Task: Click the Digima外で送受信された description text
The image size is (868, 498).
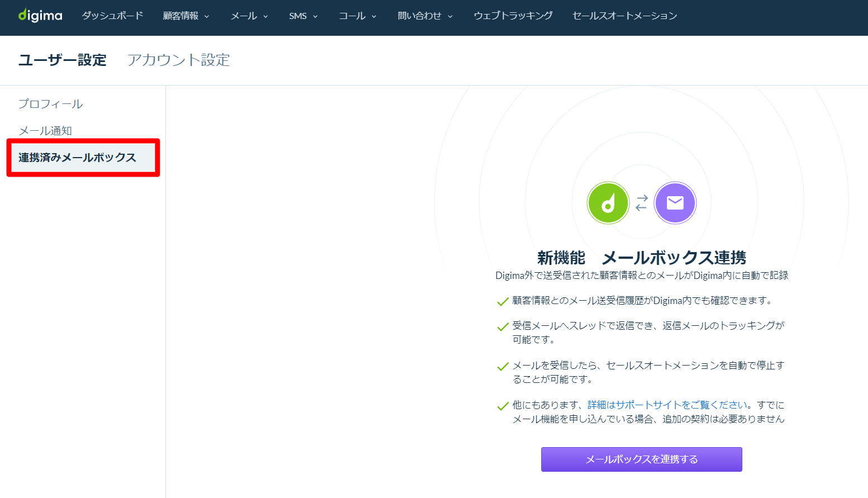Action: (642, 276)
